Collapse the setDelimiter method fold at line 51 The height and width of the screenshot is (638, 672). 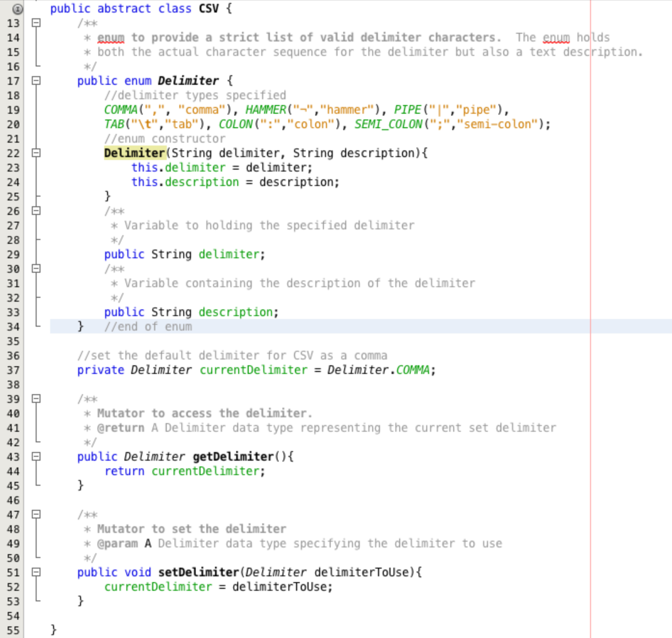[36, 572]
